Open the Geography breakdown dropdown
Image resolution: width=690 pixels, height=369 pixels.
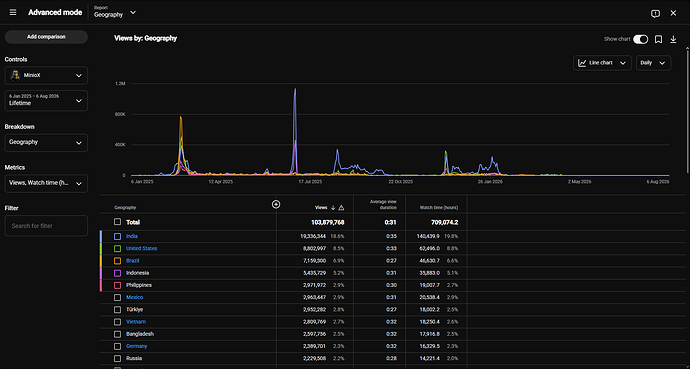point(46,142)
